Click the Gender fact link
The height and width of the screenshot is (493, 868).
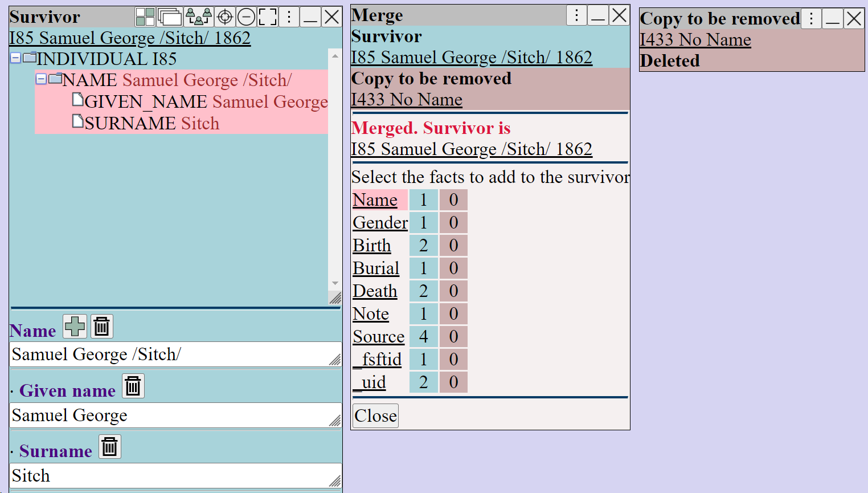(x=380, y=223)
